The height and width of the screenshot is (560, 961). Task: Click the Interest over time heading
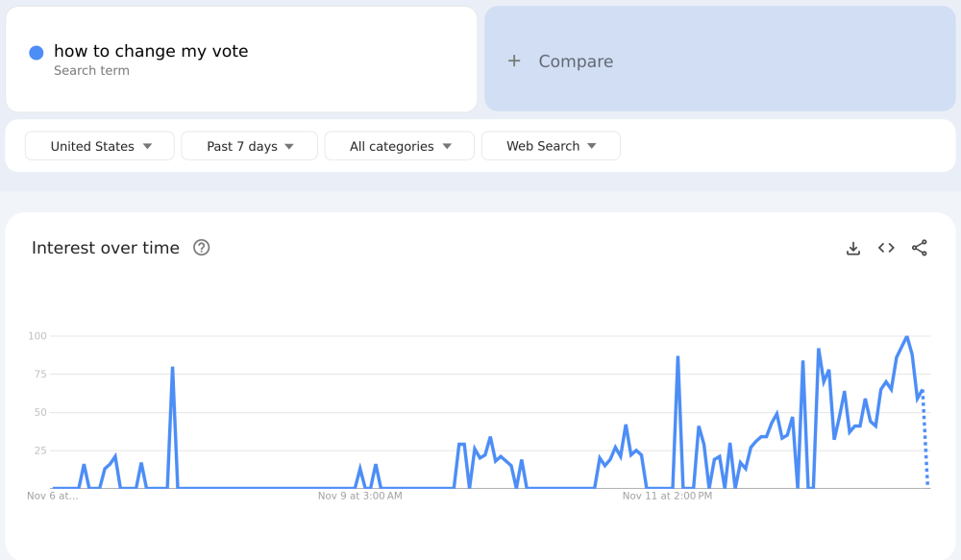(106, 248)
